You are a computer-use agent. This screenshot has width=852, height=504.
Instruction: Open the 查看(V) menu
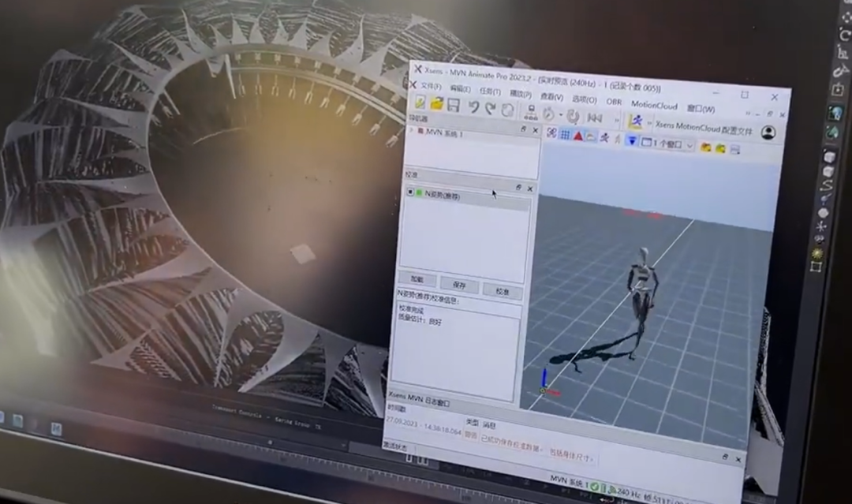pos(551,97)
